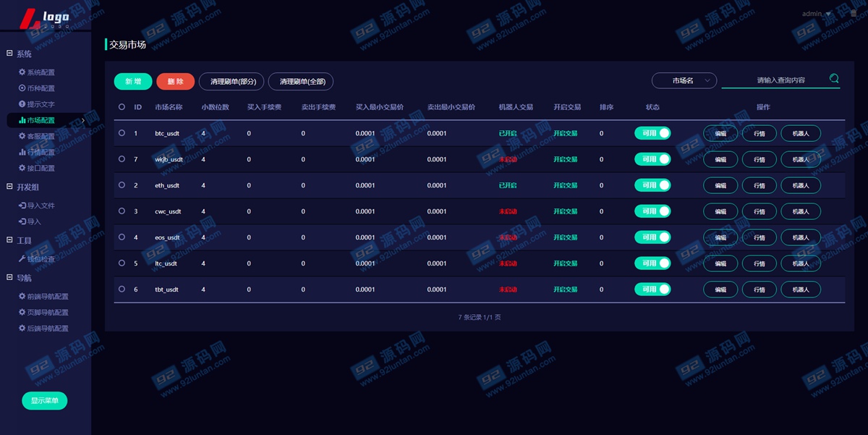Click the 市场配置 bar chart icon
Screen dimensions: 868x435
pyautogui.click(x=22, y=120)
